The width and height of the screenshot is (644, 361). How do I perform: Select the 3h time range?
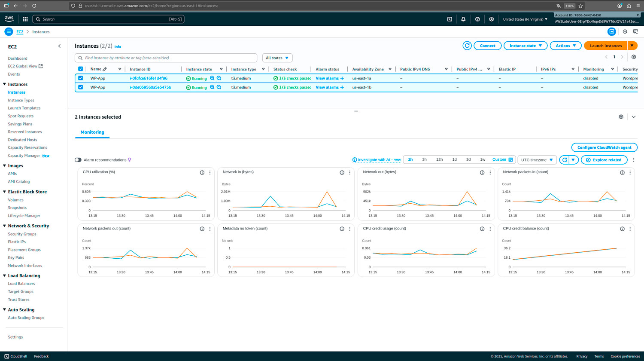[424, 159]
